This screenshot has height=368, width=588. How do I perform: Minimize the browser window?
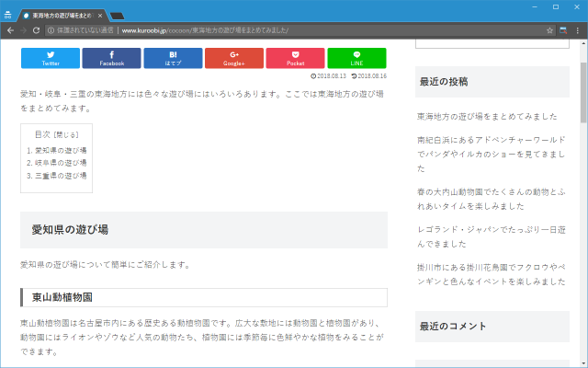click(535, 6)
